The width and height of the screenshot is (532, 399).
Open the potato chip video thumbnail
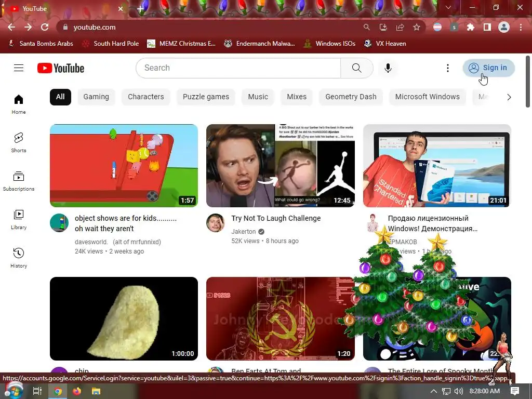coord(124,318)
